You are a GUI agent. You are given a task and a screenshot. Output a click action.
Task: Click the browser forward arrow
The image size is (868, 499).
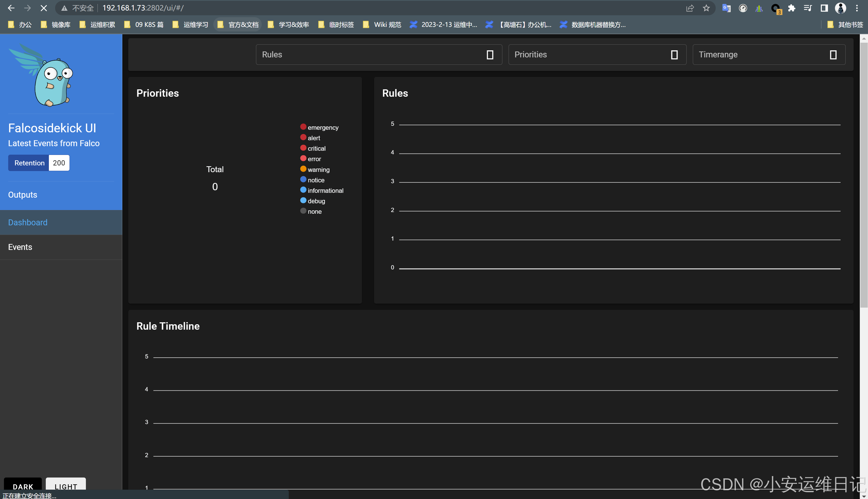27,8
